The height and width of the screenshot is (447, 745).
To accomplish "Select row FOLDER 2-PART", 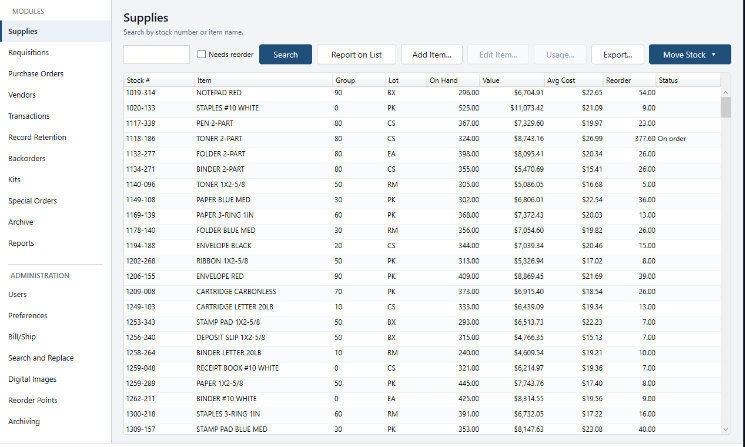I will (x=422, y=154).
